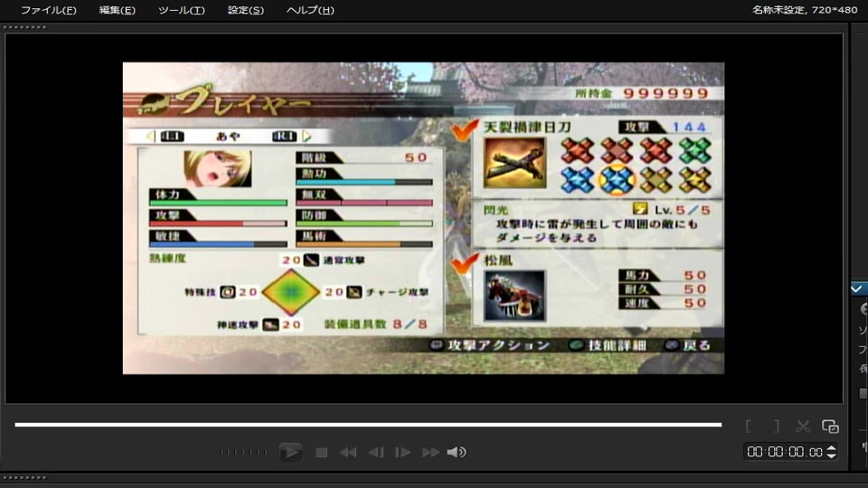The image size is (868, 488).
Task: Jump to the end of the clip
Action: (x=430, y=453)
